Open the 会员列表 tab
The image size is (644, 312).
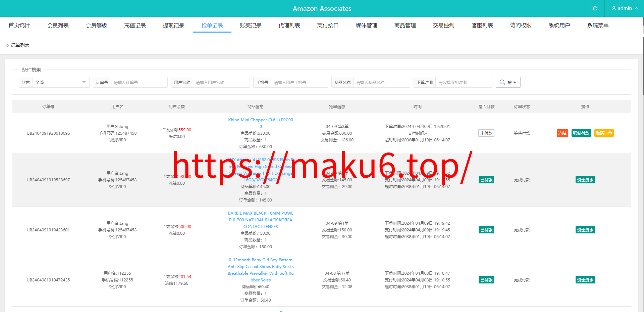58,25
